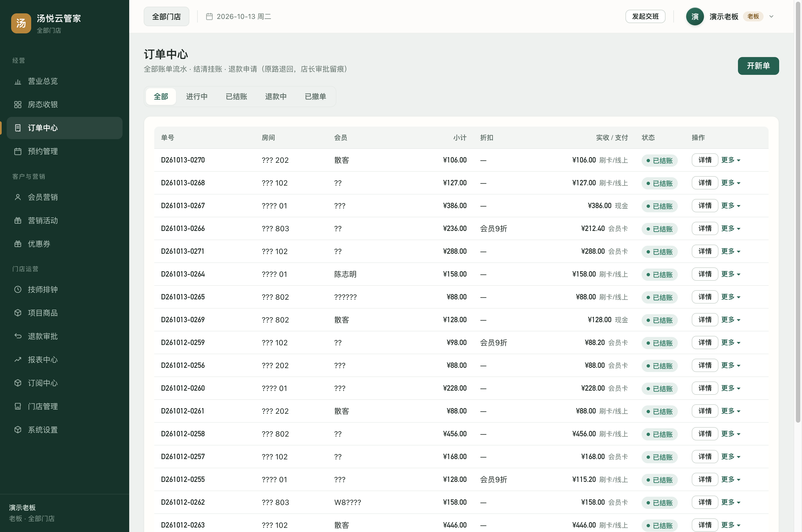Screen dimensions: 802x532
Task: Click the 营销活动 gift icon
Action: [x=18, y=221]
